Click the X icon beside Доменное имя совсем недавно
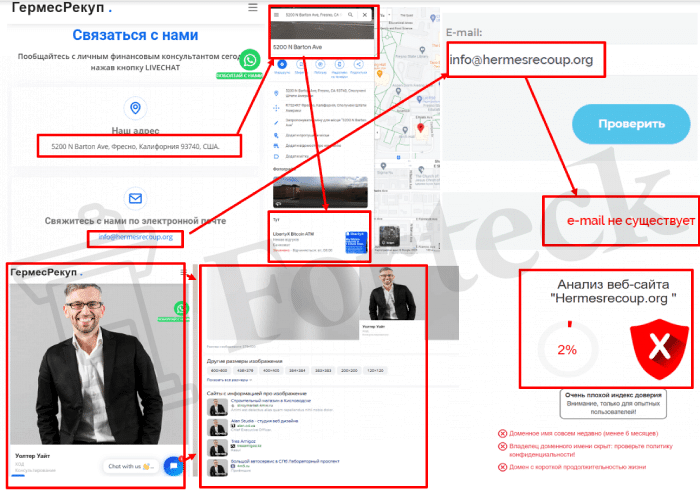The width and height of the screenshot is (700, 498). pyautogui.click(x=502, y=433)
